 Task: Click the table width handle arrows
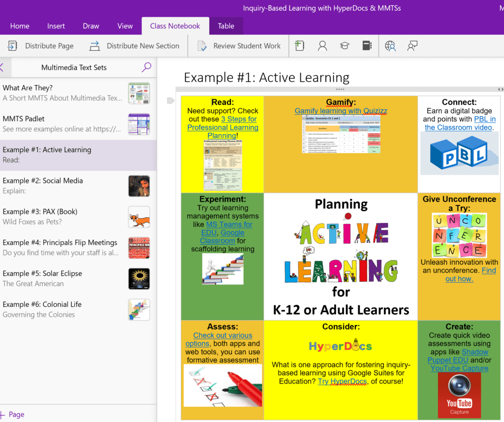pos(501,90)
